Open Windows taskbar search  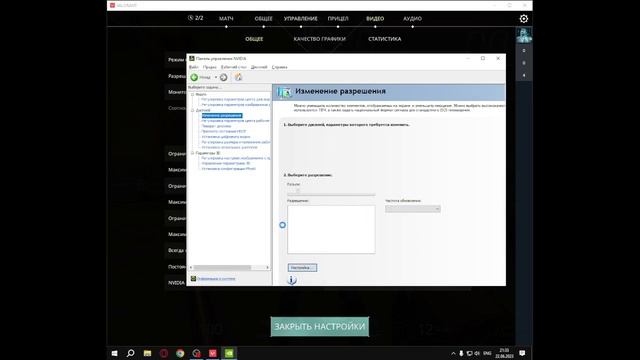pos(131,353)
